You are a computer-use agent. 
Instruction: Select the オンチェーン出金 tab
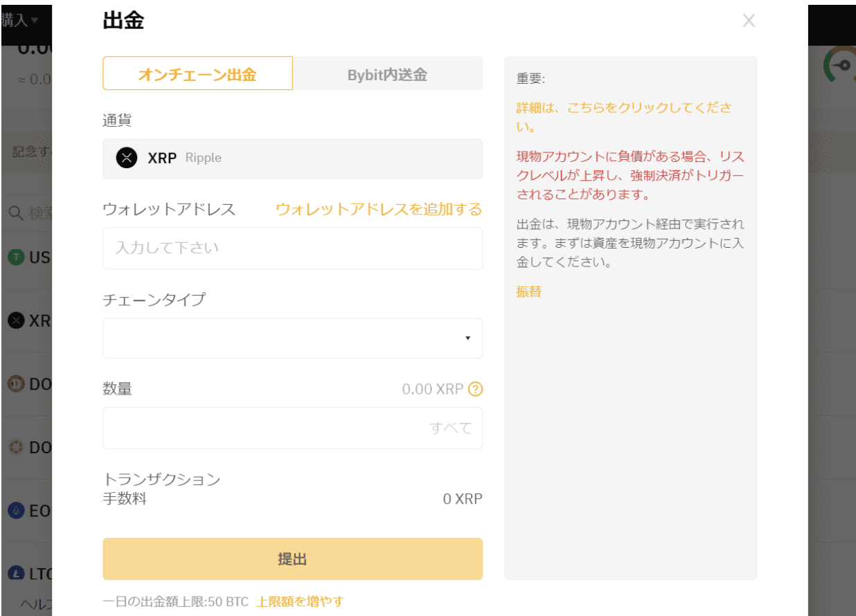click(197, 73)
